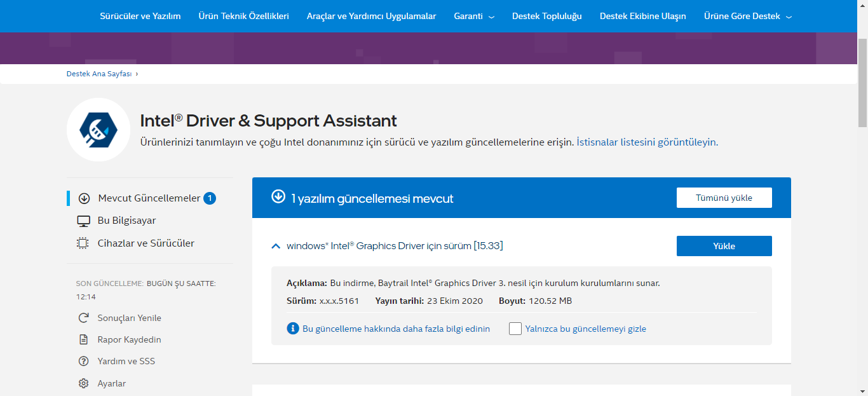Expand the Garanti dropdown menu
868x396 pixels.
point(474,16)
